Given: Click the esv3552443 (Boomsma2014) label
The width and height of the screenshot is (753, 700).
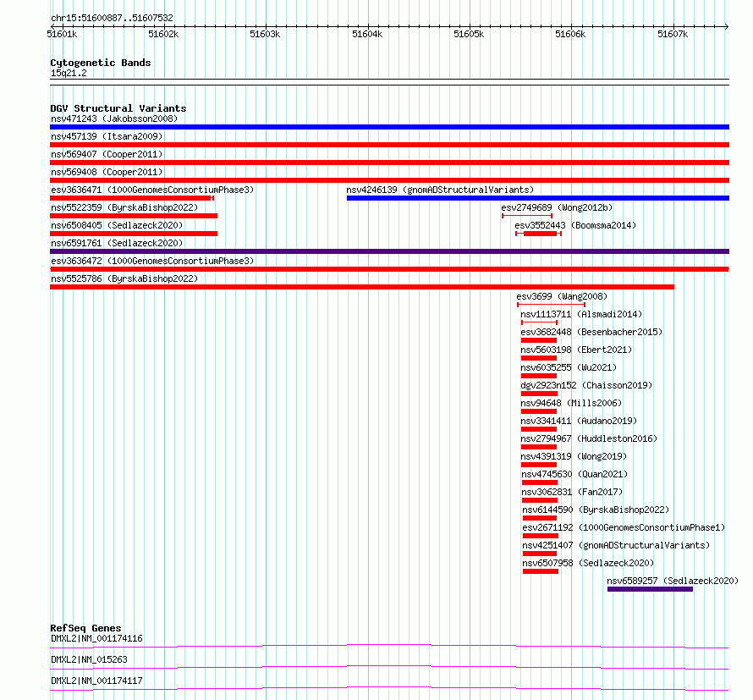Looking at the screenshot, I should pos(575,225).
